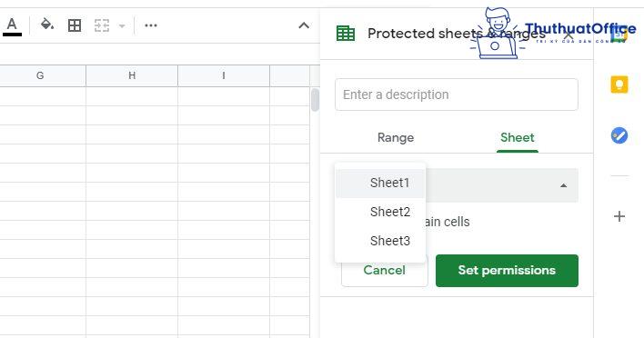Switch to the Sheet tab

(517, 137)
